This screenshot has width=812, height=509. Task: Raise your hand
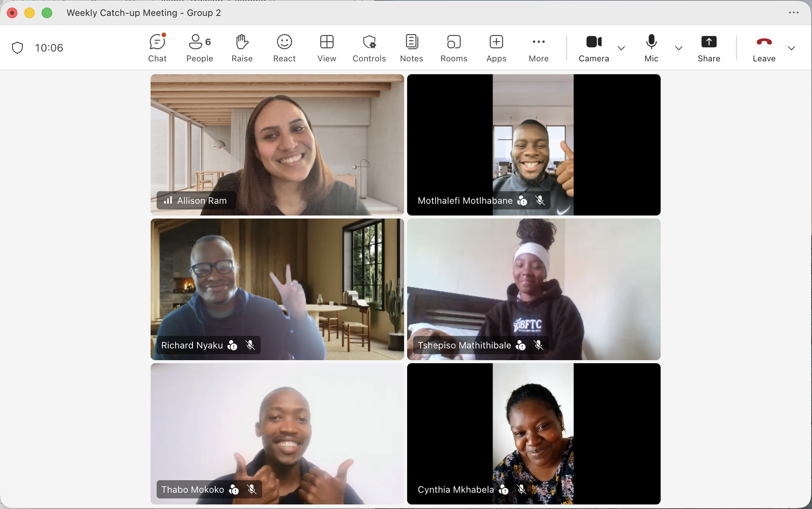[x=242, y=47]
